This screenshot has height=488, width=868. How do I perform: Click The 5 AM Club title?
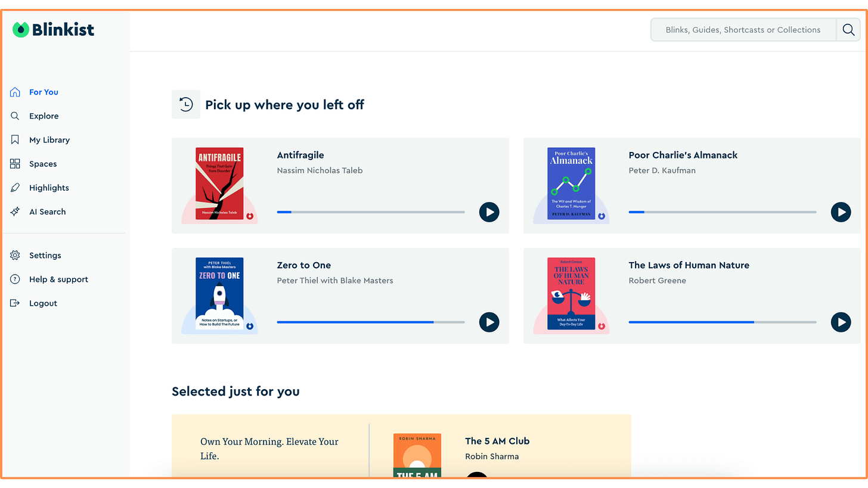pos(497,441)
